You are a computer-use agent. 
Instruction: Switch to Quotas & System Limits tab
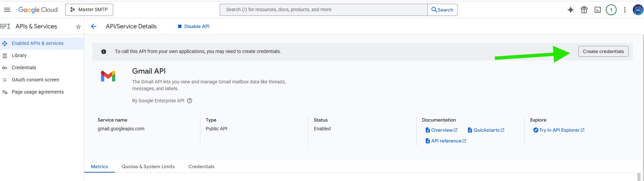pyautogui.click(x=148, y=166)
